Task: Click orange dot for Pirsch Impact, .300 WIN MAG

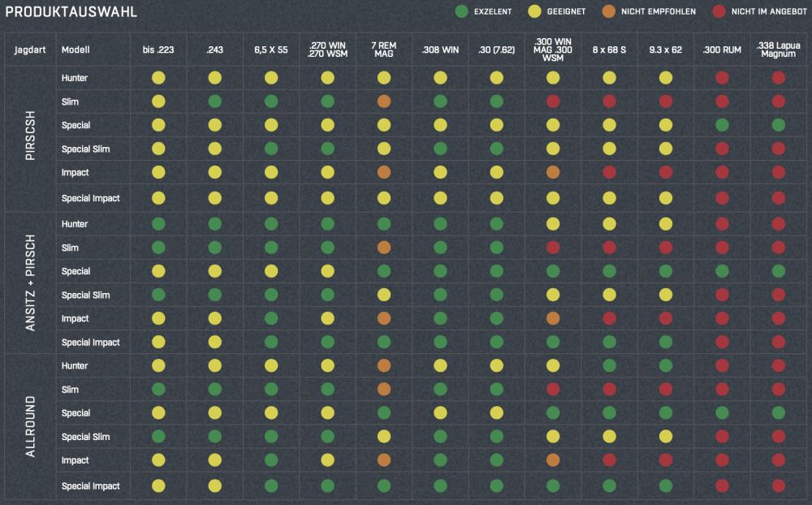Action: click(x=553, y=172)
